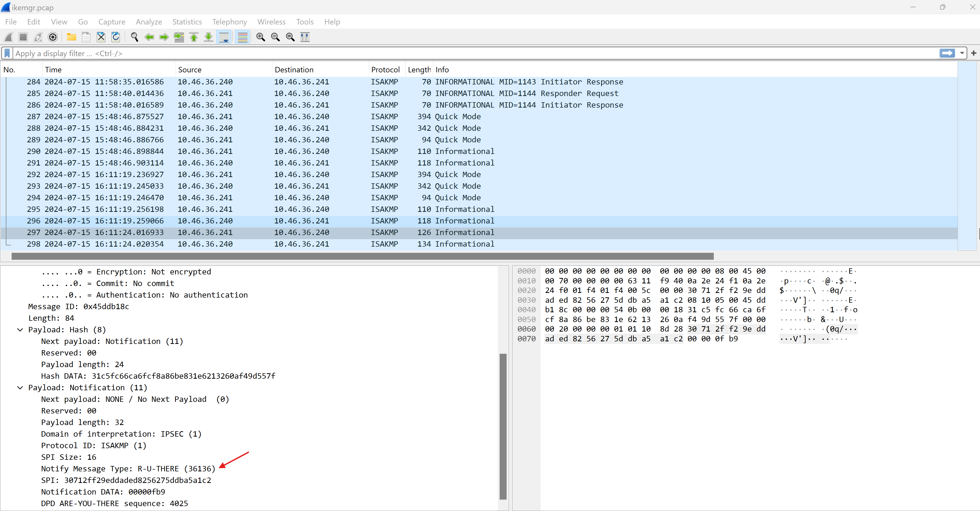Close the ikemgr.pcap capture file
980x511 pixels.
click(x=100, y=37)
